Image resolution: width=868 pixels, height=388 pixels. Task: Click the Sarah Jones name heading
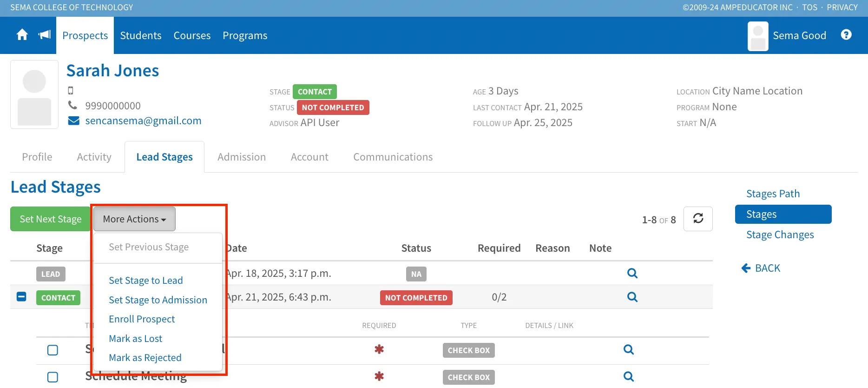(x=113, y=71)
